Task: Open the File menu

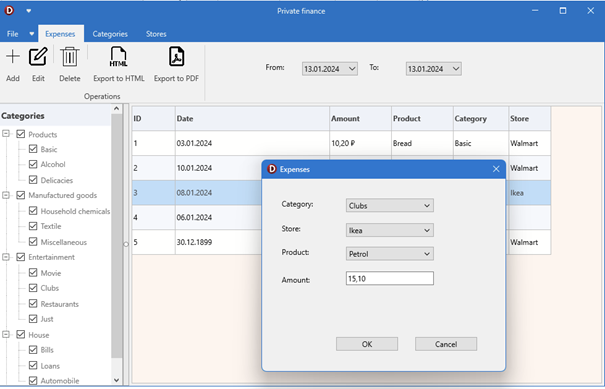Action: coord(12,34)
